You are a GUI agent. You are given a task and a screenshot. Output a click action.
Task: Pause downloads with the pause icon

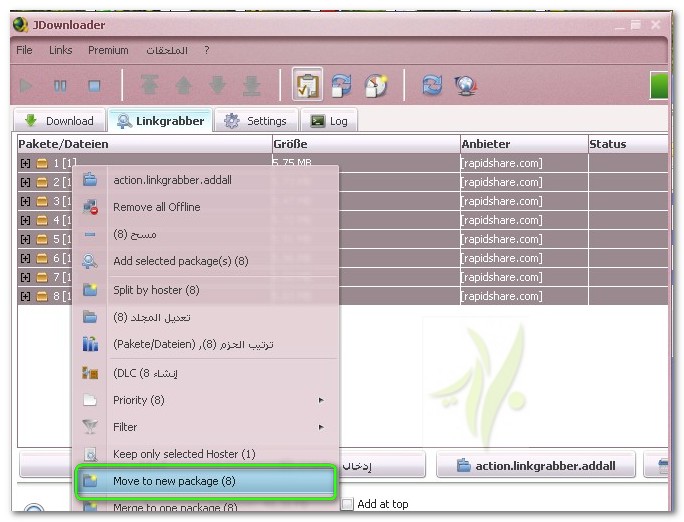[60, 85]
